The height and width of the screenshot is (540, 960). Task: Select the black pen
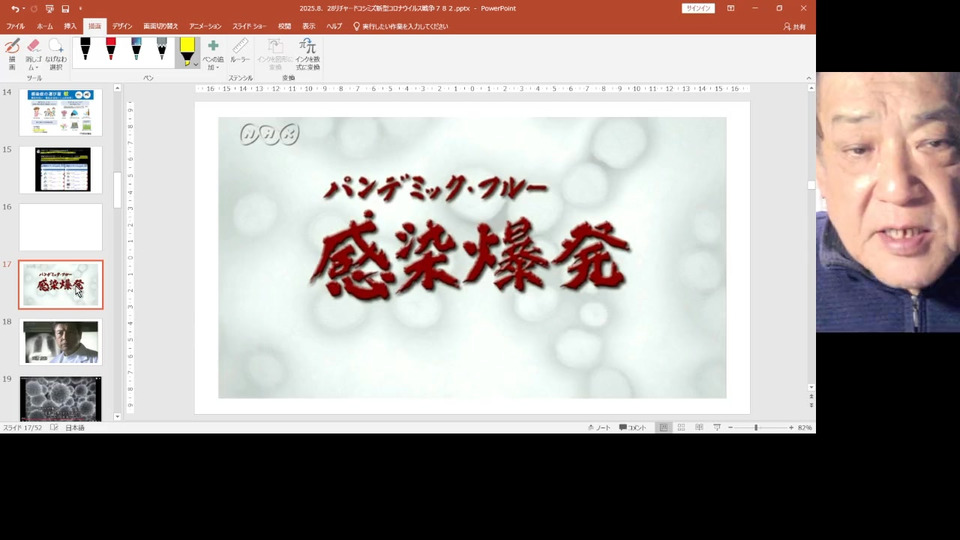point(85,49)
